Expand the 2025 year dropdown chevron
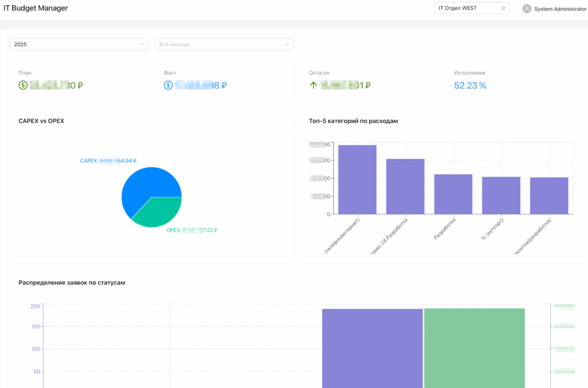Viewport: 588px width, 388px height. click(142, 44)
